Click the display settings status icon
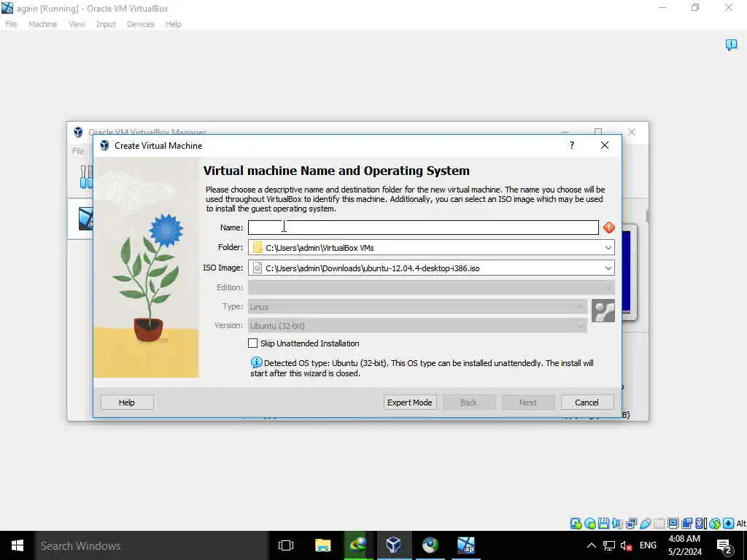747x560 pixels. point(673,524)
